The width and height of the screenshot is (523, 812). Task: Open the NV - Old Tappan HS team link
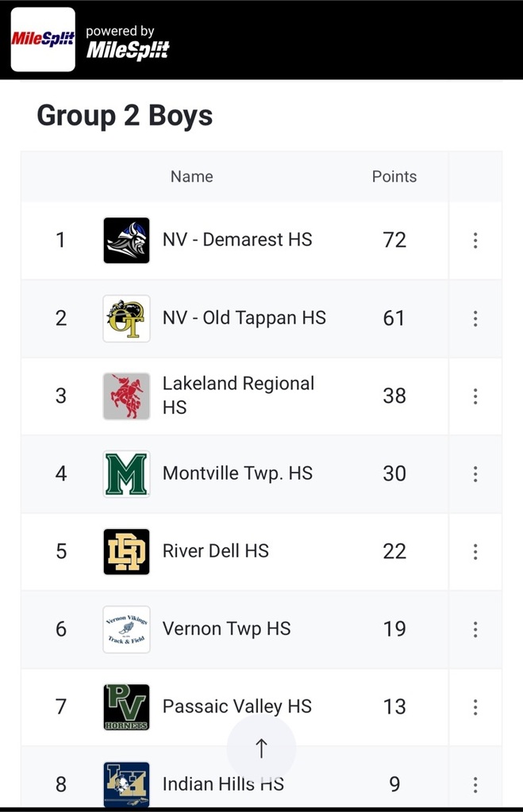[244, 317]
